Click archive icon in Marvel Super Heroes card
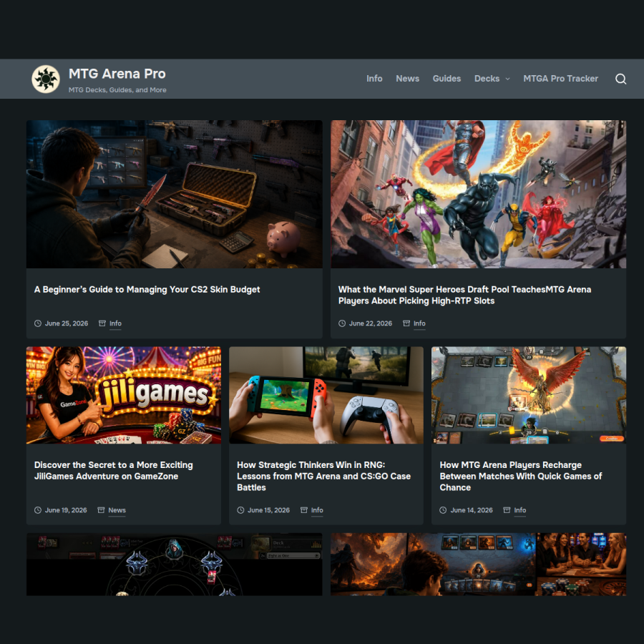 [406, 323]
